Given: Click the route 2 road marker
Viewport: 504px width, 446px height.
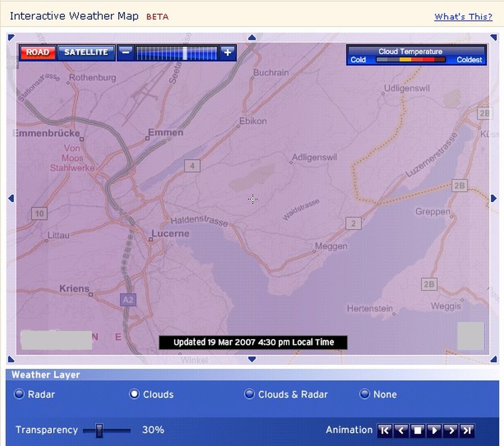Looking at the screenshot, I should coord(353,223).
